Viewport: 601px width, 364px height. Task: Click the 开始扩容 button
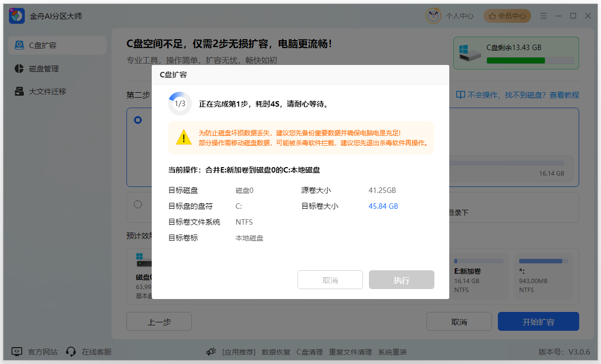[x=538, y=321]
